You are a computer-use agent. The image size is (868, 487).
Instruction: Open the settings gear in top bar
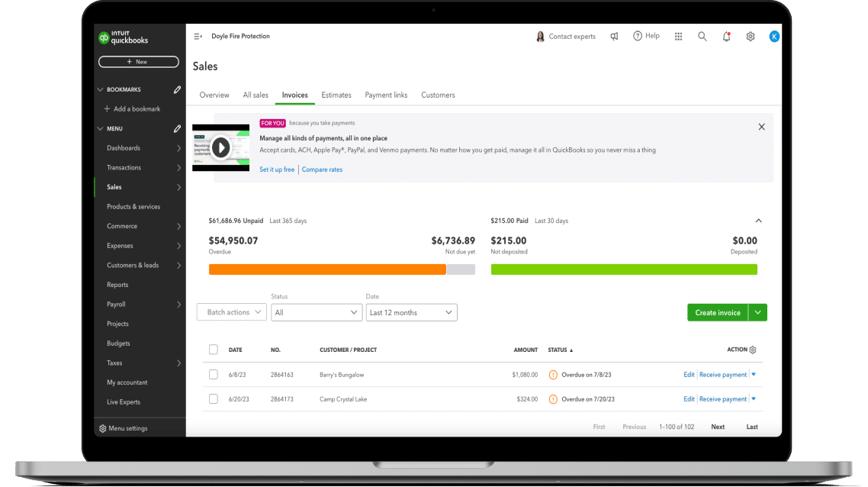click(x=751, y=37)
